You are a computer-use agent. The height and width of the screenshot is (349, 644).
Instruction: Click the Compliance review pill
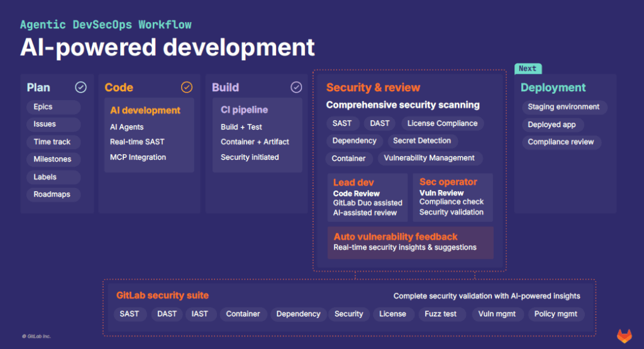click(x=560, y=142)
